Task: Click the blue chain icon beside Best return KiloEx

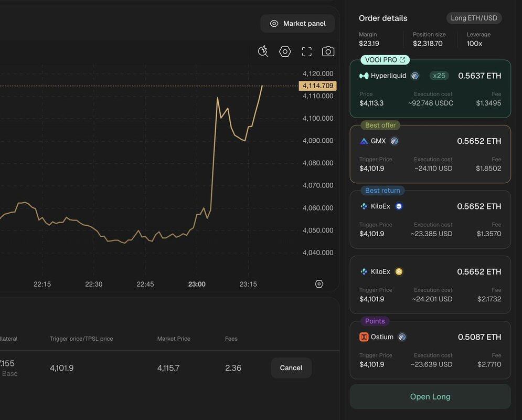Action: (x=399, y=206)
